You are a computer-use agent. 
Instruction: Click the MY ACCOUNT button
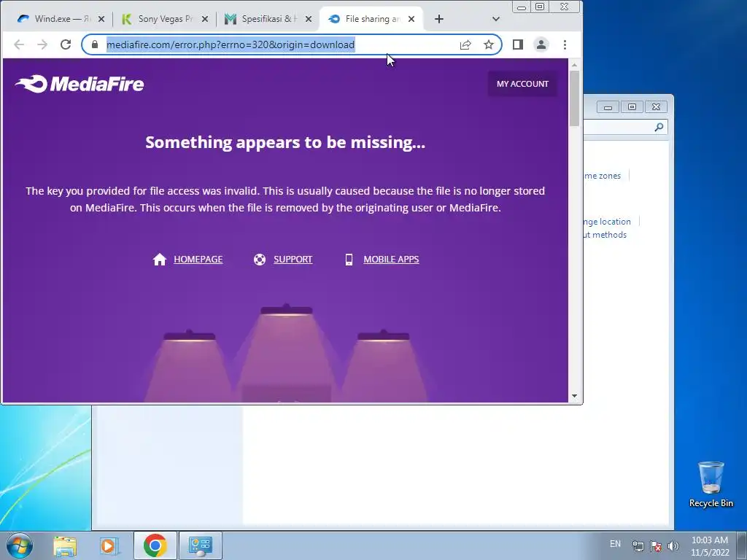pyautogui.click(x=522, y=84)
